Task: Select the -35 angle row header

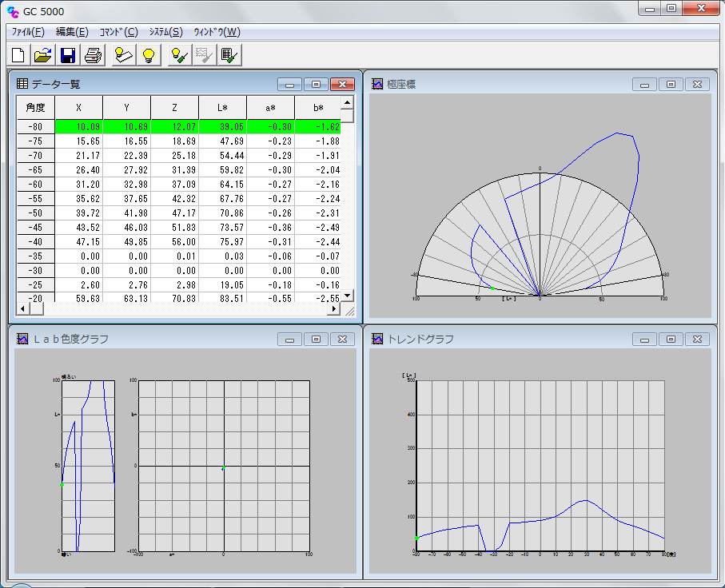Action: [x=36, y=256]
